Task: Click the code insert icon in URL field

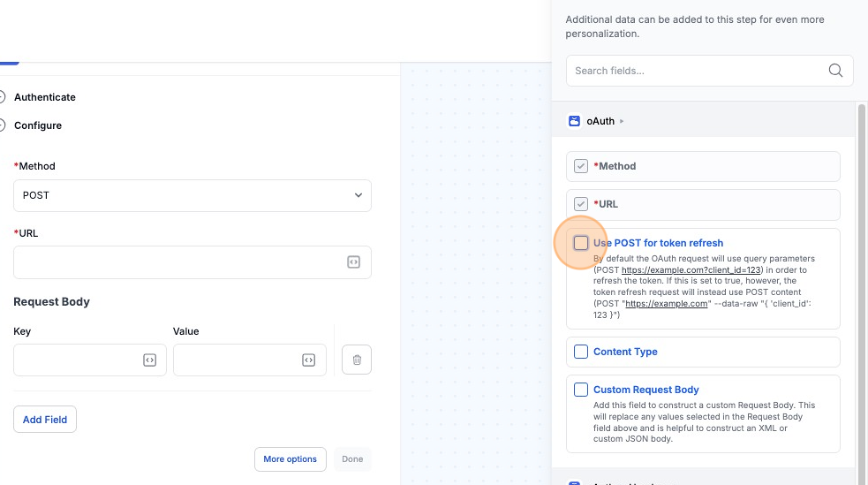Action: click(353, 262)
